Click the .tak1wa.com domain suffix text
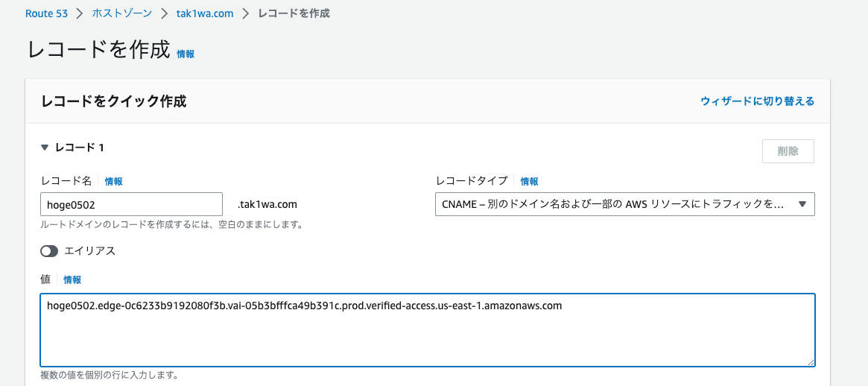 click(267, 204)
